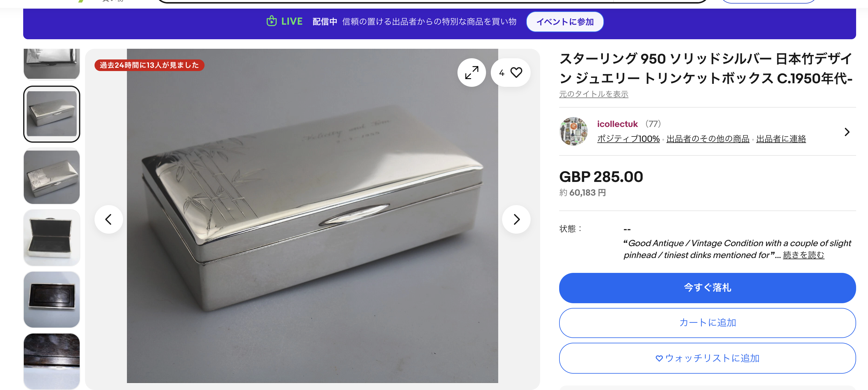
Task: Select the open box interior thumbnail
Action: pyautogui.click(x=51, y=238)
